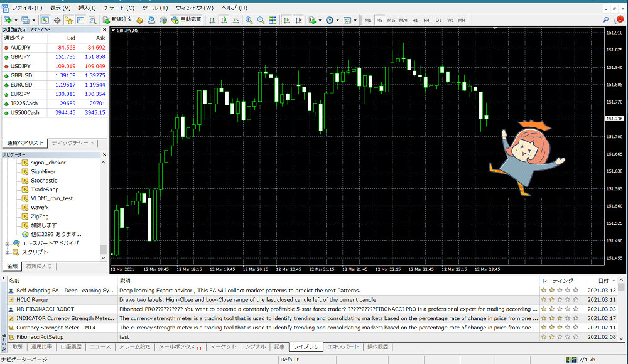Select the D1 timeframe

point(438,20)
